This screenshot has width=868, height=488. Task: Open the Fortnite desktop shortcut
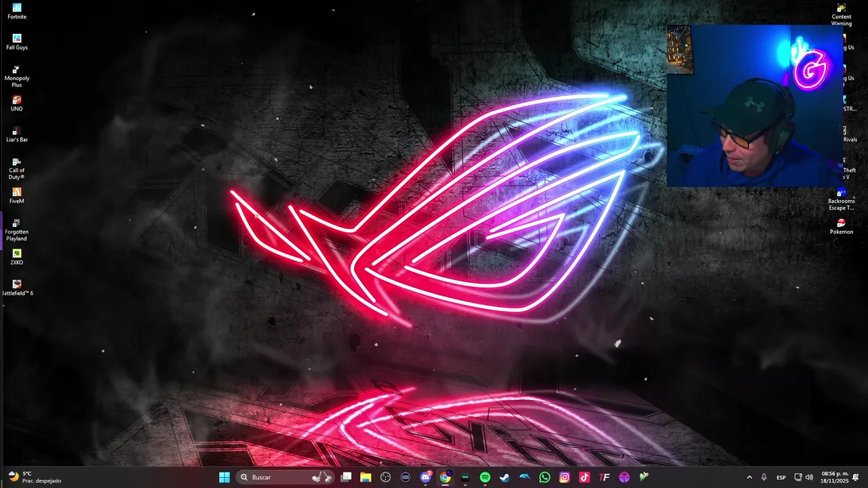point(17,12)
